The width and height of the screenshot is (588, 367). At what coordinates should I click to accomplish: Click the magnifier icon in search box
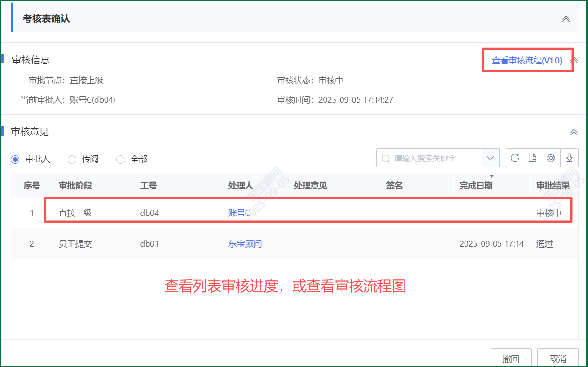click(386, 159)
